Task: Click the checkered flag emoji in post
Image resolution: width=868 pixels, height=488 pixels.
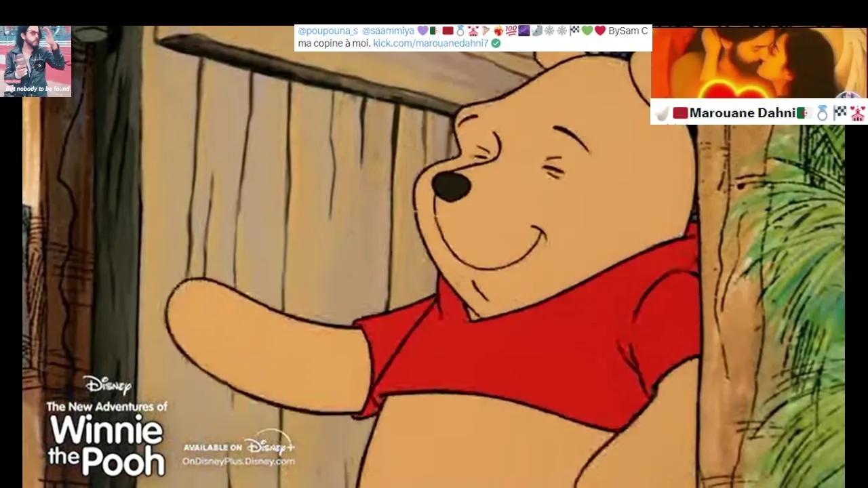Action: tap(574, 31)
